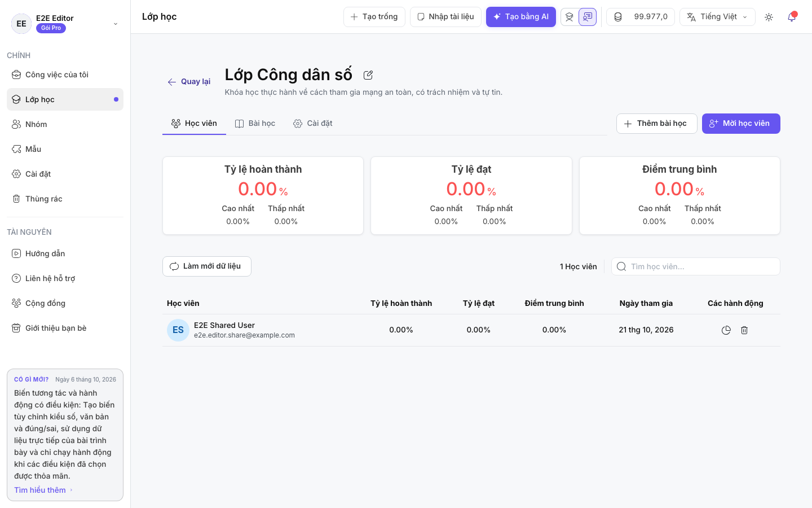Click the ES avatar of E2E Shared User
This screenshot has height=508, width=812.
(178, 330)
